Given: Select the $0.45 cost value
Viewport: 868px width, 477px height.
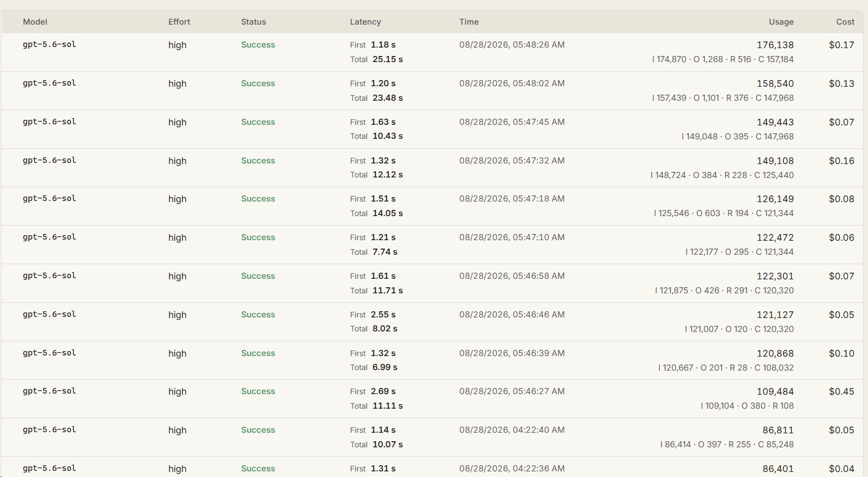Looking at the screenshot, I should coord(842,391).
